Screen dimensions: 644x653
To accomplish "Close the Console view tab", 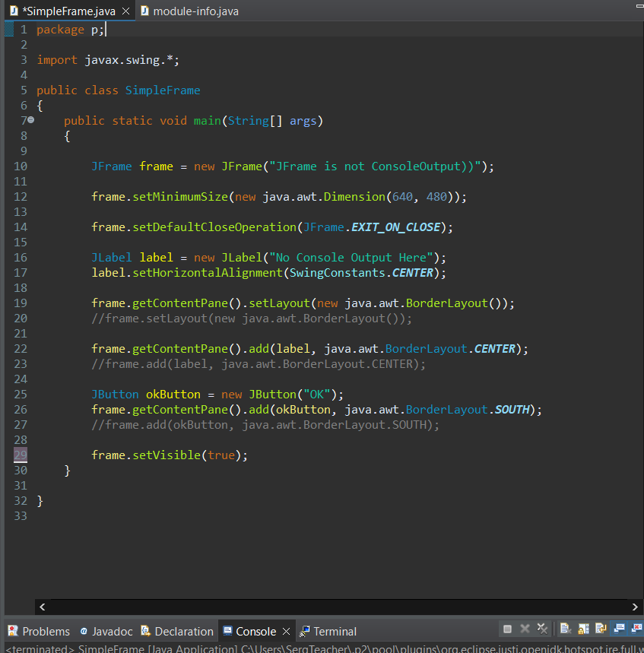I will [286, 632].
